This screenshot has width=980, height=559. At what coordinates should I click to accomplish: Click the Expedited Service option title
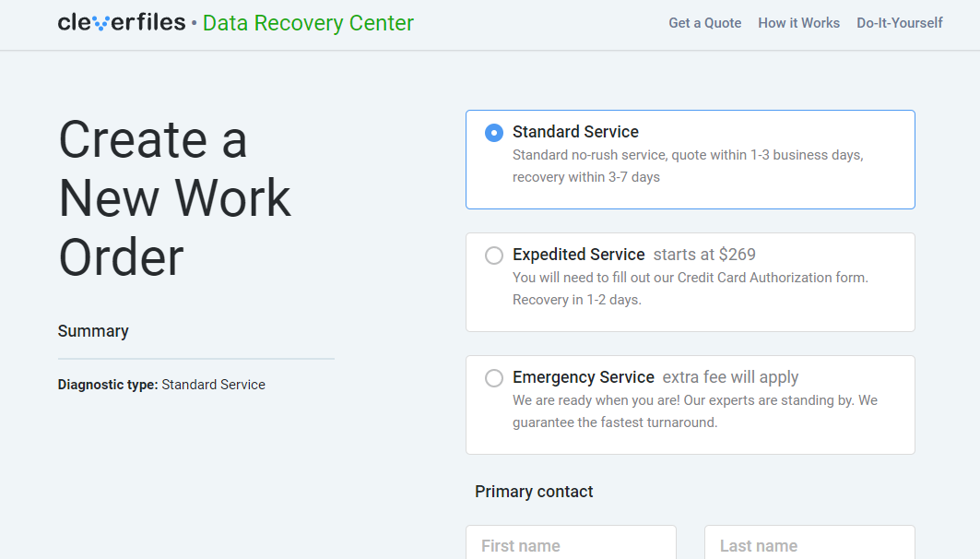pos(578,255)
